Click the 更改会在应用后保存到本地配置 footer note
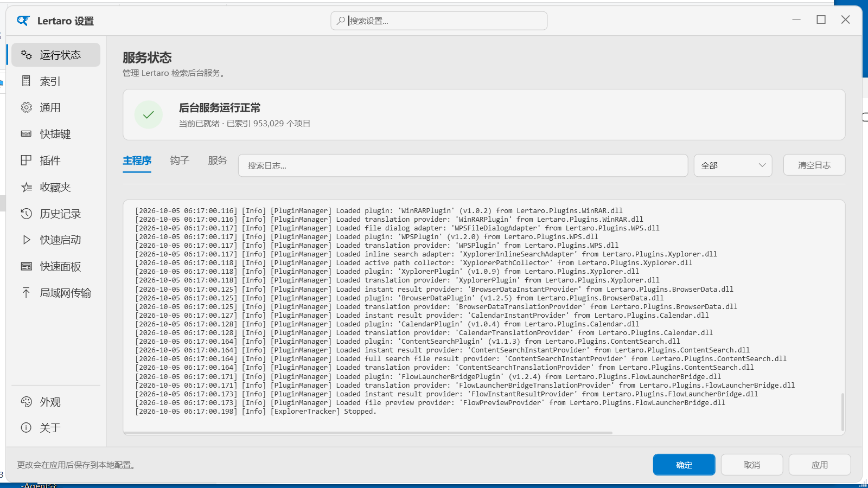The width and height of the screenshot is (868, 488). 76,465
